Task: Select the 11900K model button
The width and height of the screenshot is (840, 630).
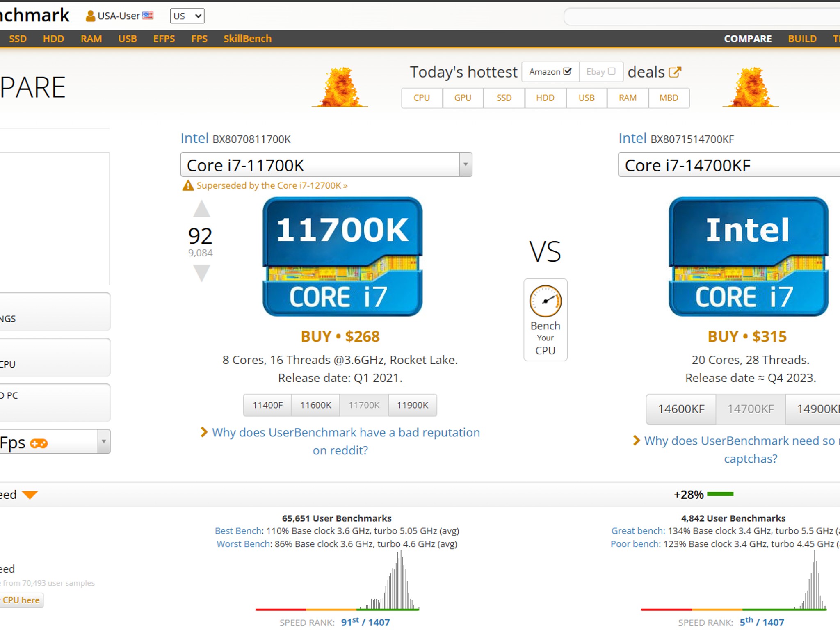Action: click(x=412, y=405)
